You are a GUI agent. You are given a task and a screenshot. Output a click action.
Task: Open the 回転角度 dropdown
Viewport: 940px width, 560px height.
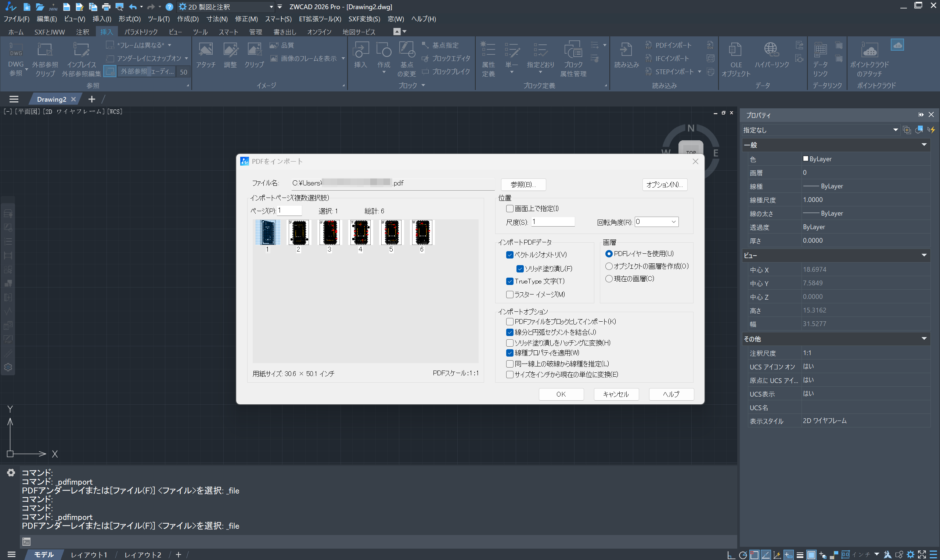click(x=673, y=222)
